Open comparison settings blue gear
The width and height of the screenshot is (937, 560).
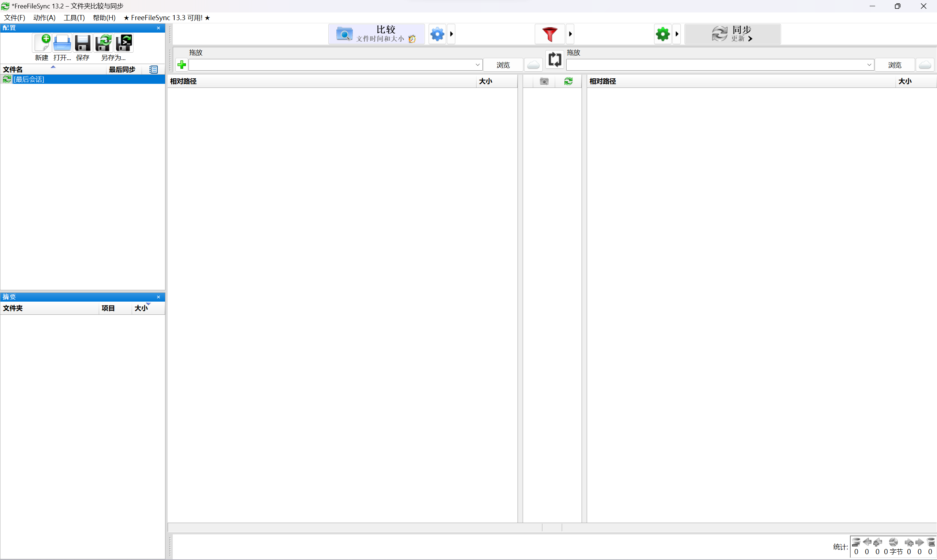coord(437,34)
